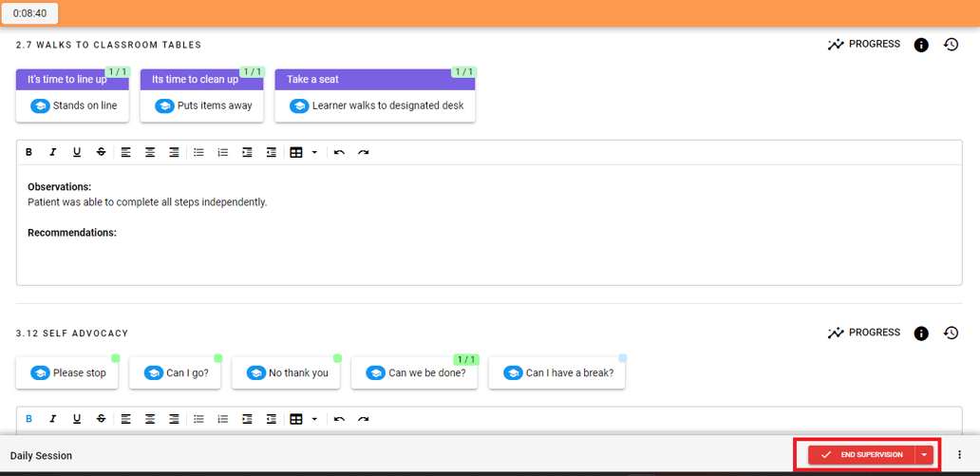Screen dimensions: 980x476
Task: Apply italic formatting in the first editor toolbar
Action: (x=53, y=153)
